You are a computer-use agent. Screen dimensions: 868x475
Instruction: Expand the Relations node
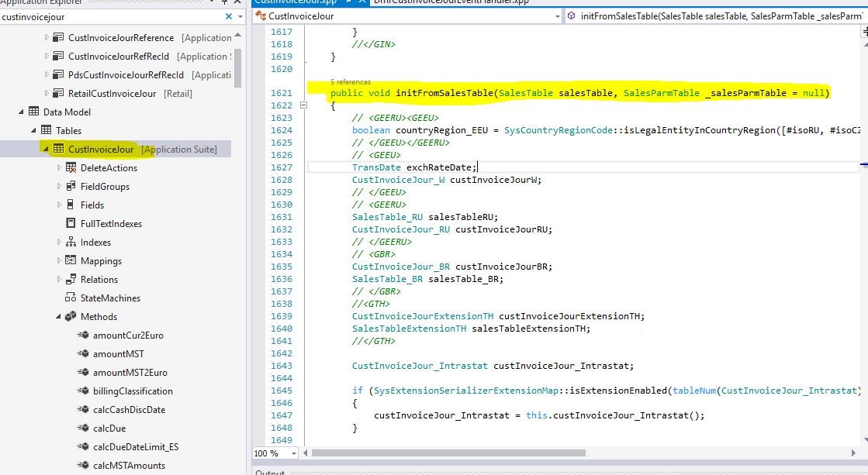click(x=59, y=279)
